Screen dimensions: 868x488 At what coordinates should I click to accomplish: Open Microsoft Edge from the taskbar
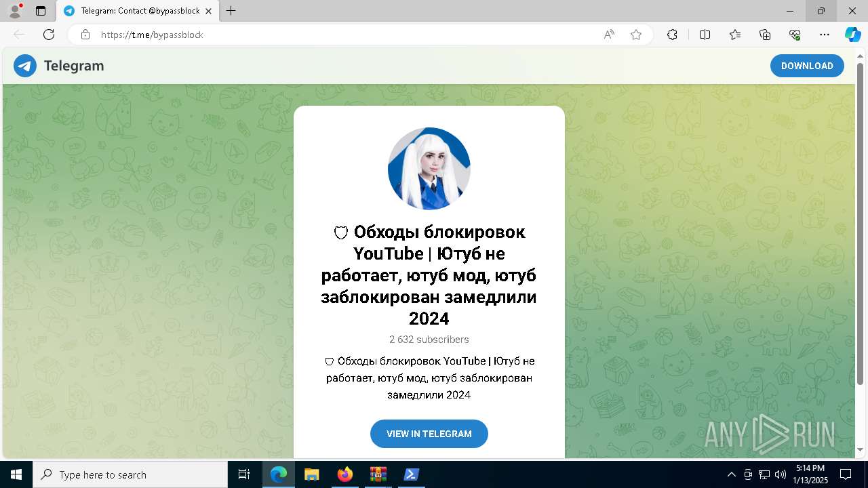coord(279,474)
